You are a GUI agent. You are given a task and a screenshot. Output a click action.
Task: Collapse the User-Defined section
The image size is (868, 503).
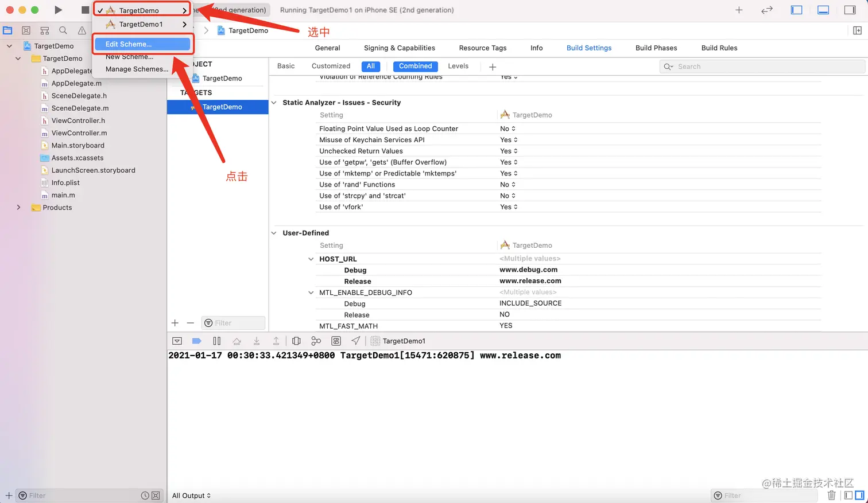pos(274,233)
